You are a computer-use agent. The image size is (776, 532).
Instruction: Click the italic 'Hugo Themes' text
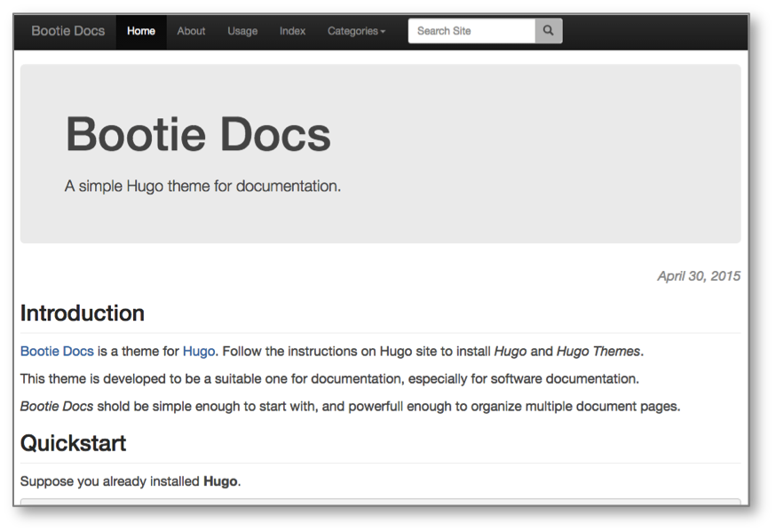point(598,352)
